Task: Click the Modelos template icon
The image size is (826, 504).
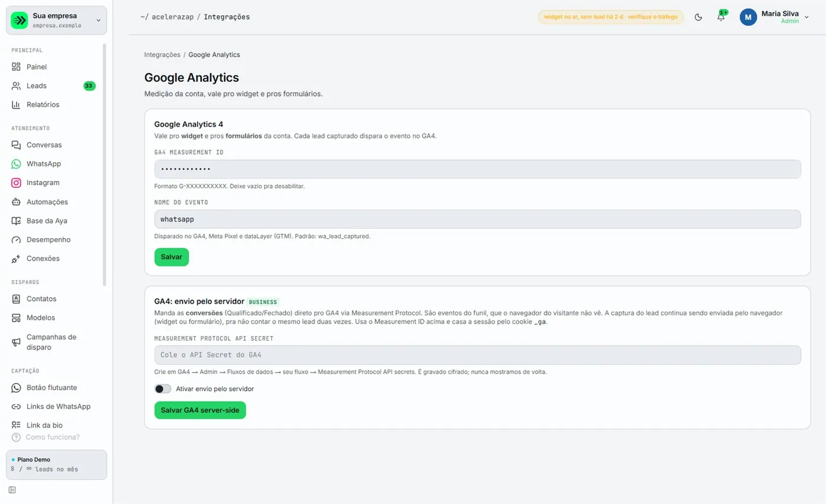Action: (16, 318)
